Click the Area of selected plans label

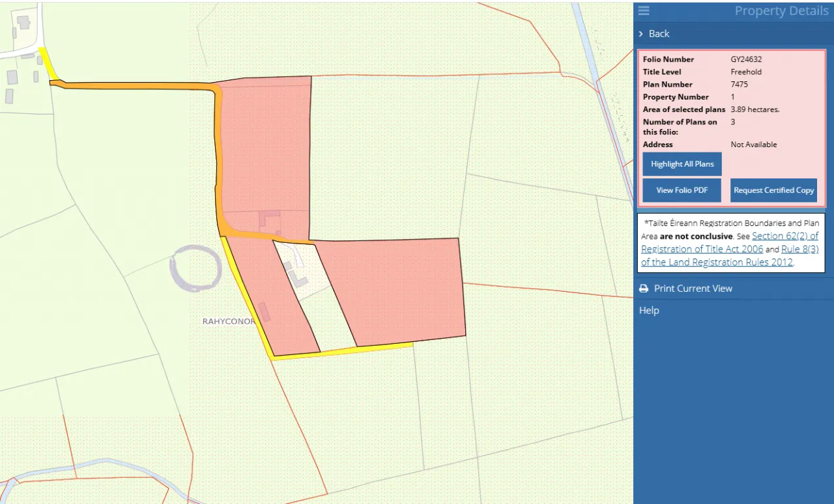684,109
